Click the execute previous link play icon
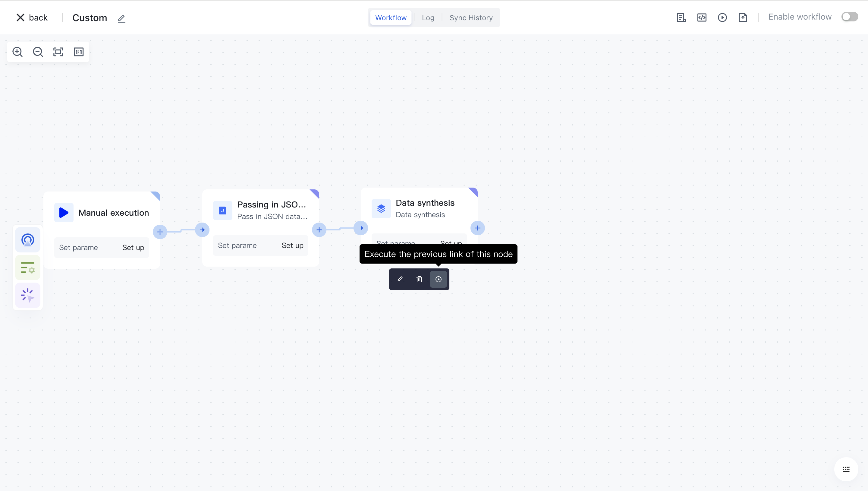This screenshot has width=868, height=491. point(439,279)
